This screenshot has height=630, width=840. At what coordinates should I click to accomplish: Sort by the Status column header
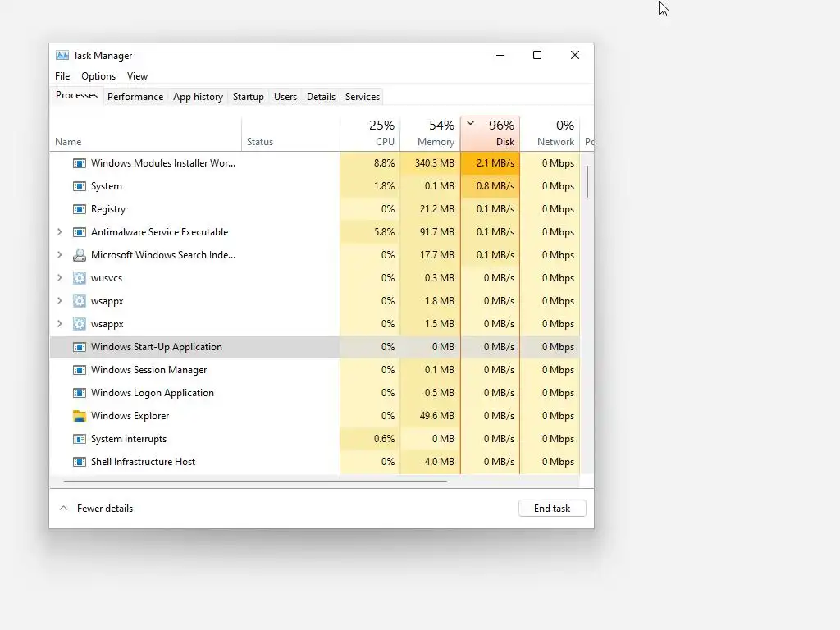click(x=290, y=134)
